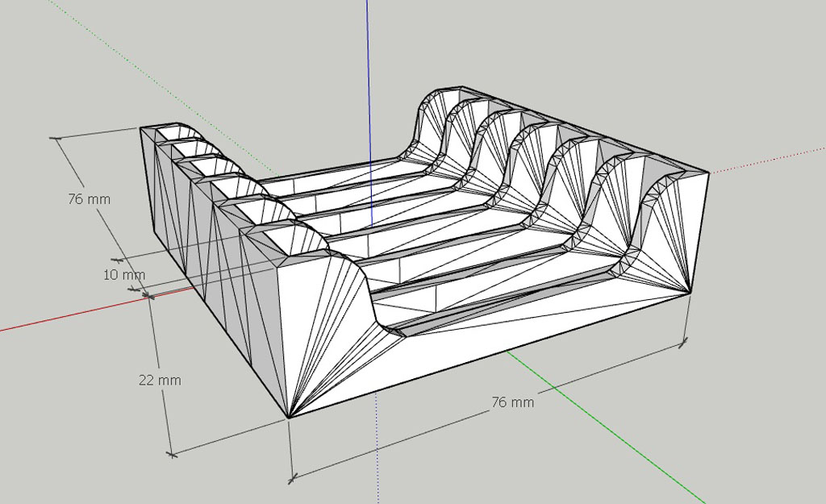Image resolution: width=826 pixels, height=504 pixels.
Task: Select the 76 mm dimension label at upper left
Action: point(89,198)
